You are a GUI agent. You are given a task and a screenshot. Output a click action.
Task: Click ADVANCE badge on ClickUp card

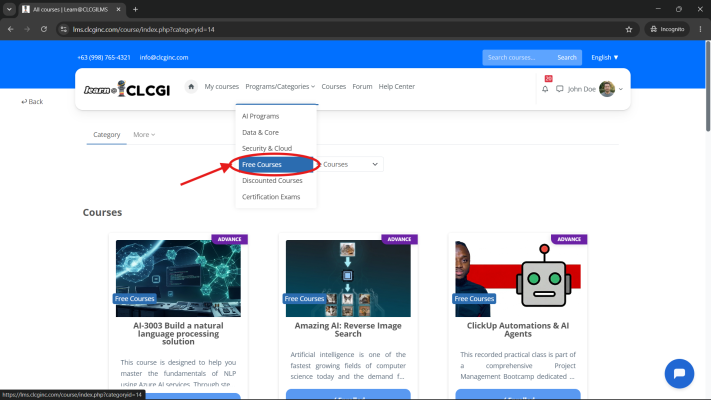tap(569, 239)
